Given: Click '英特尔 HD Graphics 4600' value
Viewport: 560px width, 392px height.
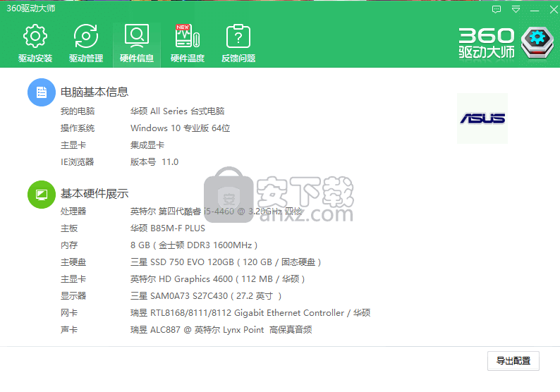Looking at the screenshot, I should [x=217, y=278].
